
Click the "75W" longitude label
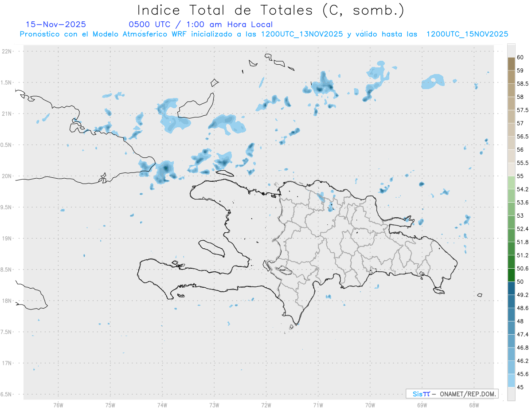pos(110,405)
